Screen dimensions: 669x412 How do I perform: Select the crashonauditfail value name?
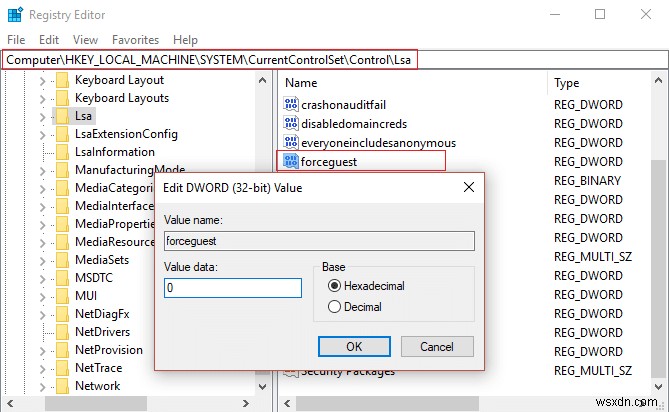pyautogui.click(x=343, y=104)
